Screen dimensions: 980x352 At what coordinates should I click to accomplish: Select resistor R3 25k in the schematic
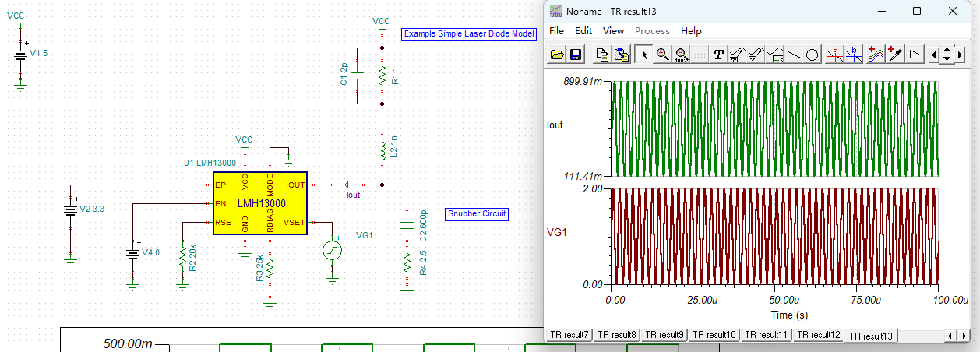(270, 269)
